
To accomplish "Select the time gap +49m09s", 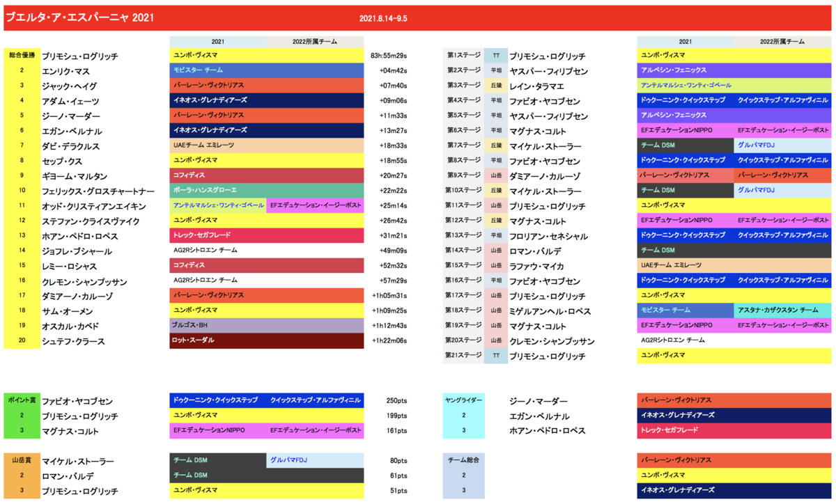I will [x=393, y=251].
